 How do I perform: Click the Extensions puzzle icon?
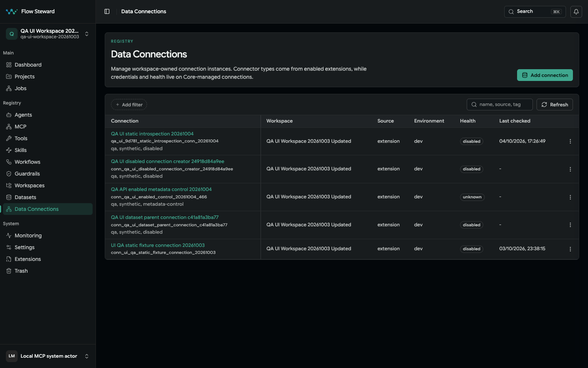(9, 259)
